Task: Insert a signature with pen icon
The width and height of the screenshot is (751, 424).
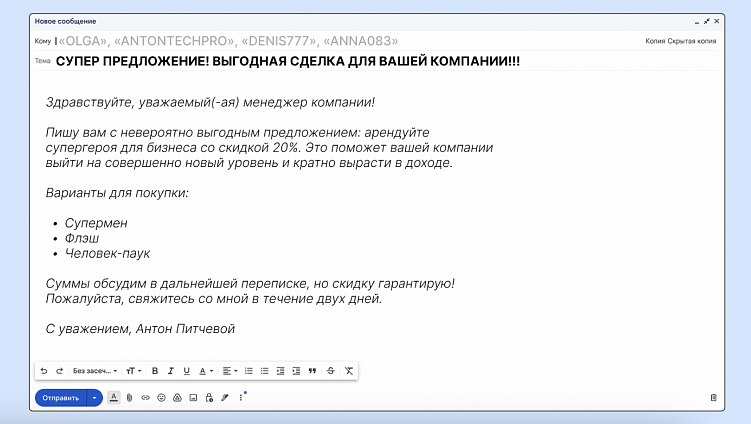Action: click(x=225, y=398)
